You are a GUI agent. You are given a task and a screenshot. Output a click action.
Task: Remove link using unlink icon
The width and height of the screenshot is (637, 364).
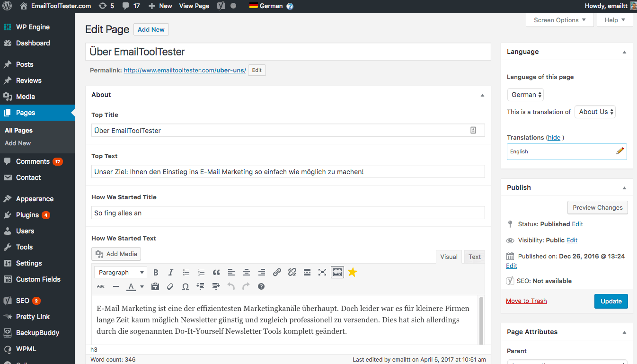tap(292, 272)
